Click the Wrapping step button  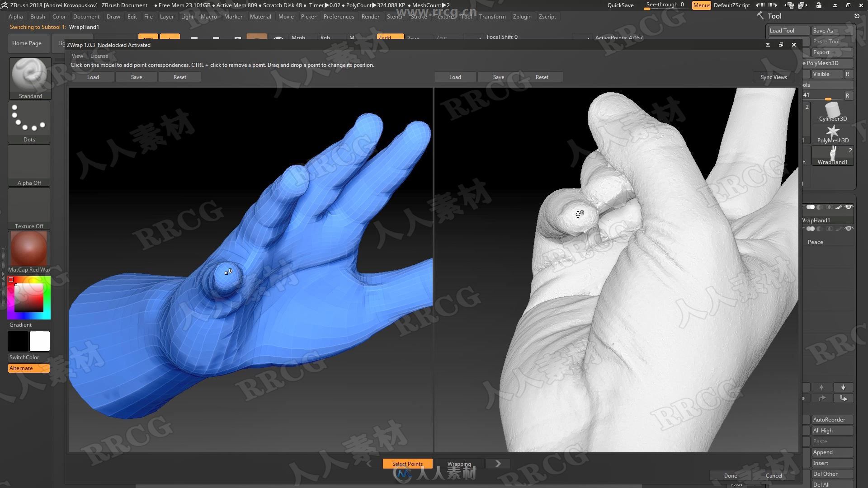click(x=459, y=464)
